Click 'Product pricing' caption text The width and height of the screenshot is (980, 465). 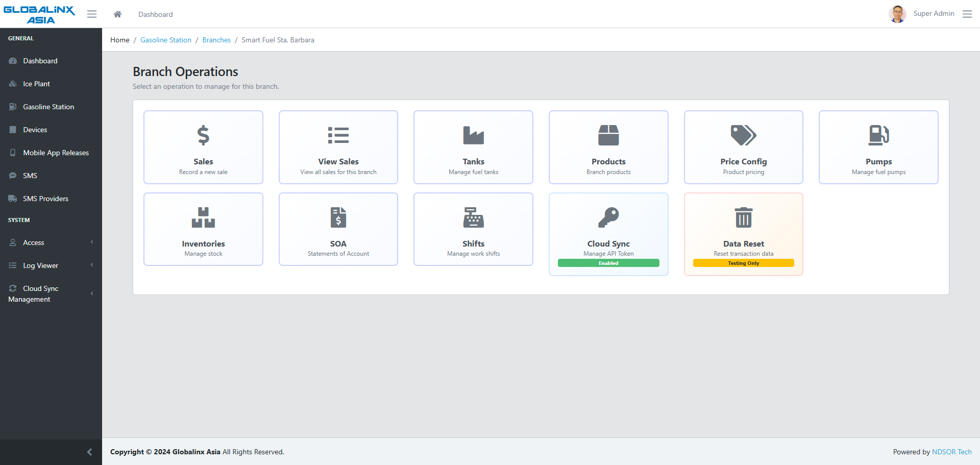744,172
